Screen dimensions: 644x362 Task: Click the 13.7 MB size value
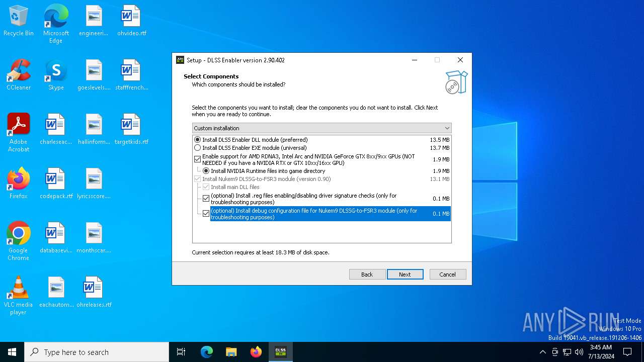(440, 148)
